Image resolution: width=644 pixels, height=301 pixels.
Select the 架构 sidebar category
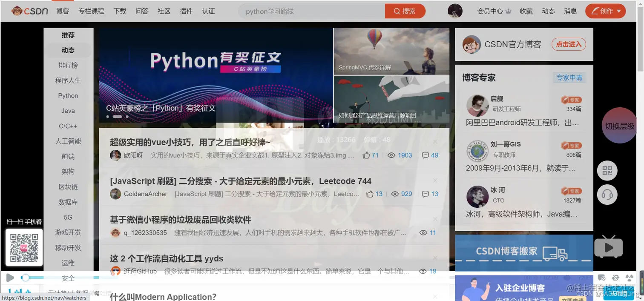[x=68, y=172]
